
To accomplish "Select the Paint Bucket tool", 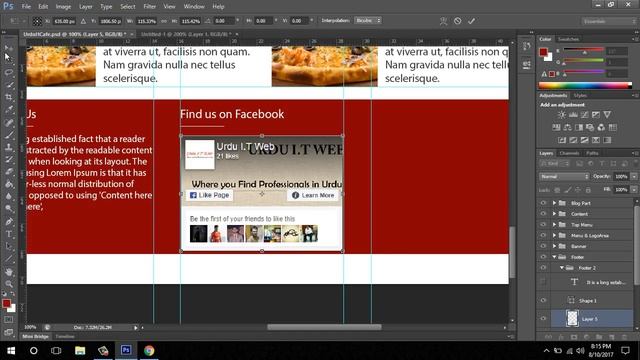I will [x=9, y=184].
